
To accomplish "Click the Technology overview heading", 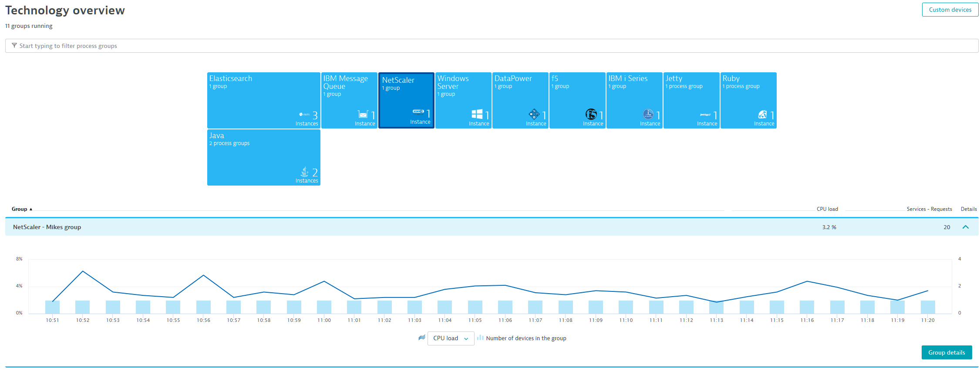I will coord(65,10).
